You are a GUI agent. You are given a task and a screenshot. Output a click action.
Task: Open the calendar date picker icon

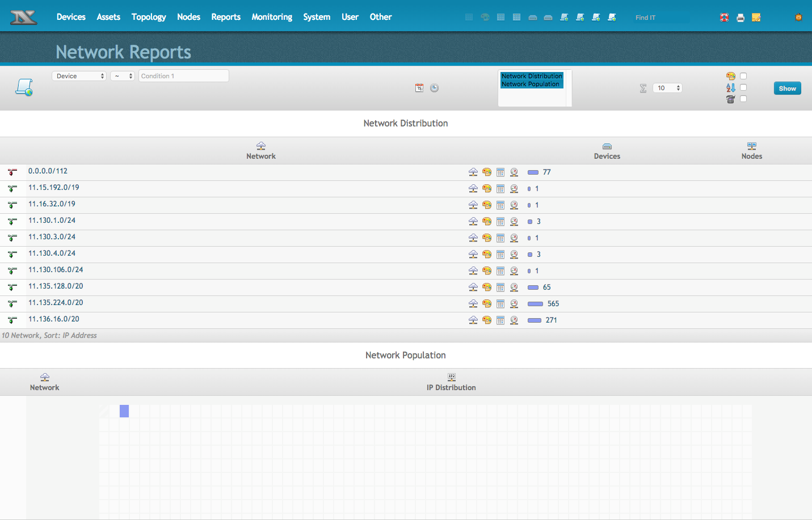(x=419, y=88)
